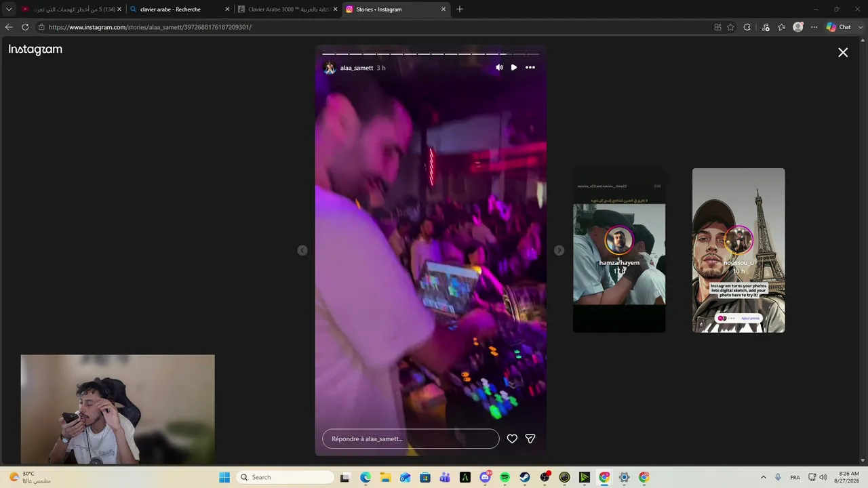Image resolution: width=868 pixels, height=488 pixels.
Task: Open the browser profile avatar
Action: pyautogui.click(x=798, y=27)
